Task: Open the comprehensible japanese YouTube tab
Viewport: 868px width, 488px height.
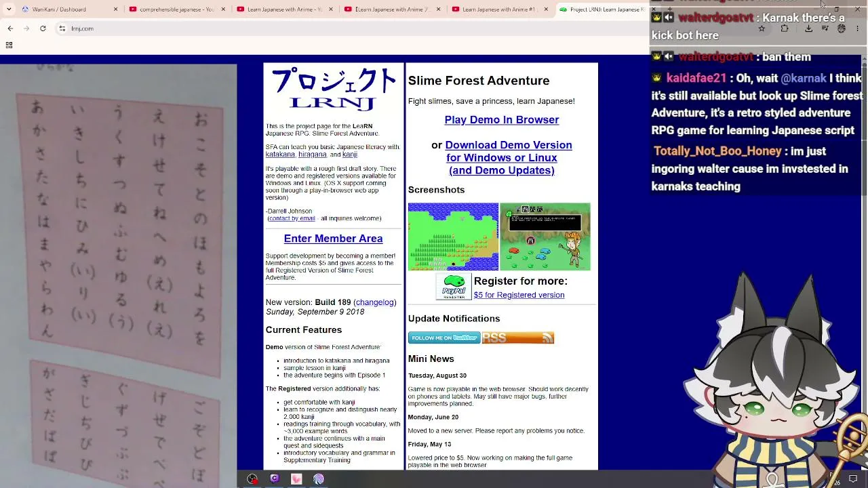Action: pyautogui.click(x=178, y=9)
